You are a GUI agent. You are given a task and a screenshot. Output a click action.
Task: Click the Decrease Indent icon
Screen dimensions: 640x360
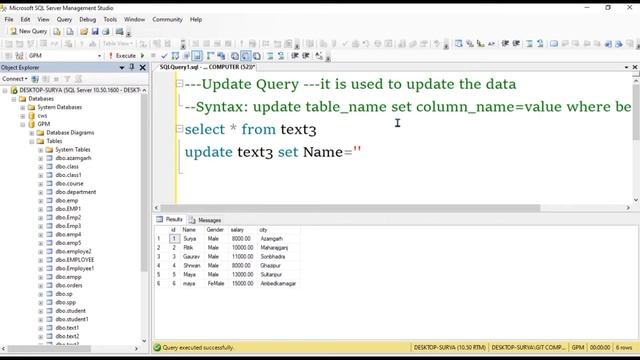coord(295,56)
